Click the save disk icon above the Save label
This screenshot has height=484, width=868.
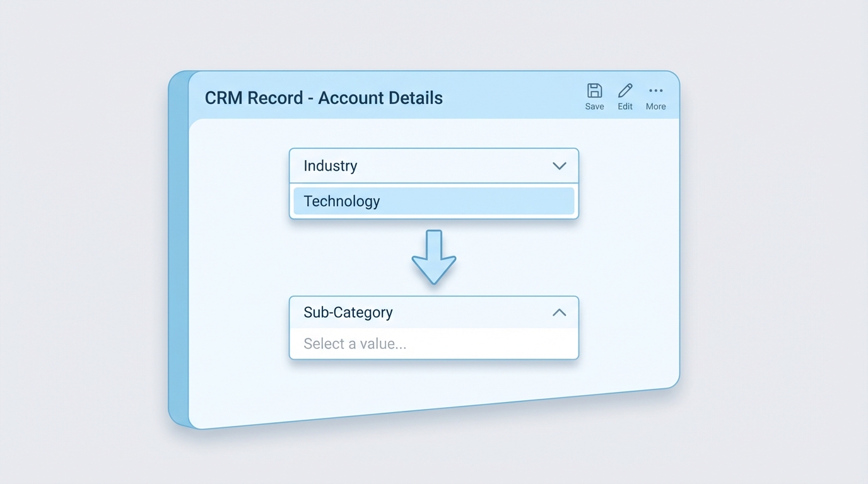point(594,90)
